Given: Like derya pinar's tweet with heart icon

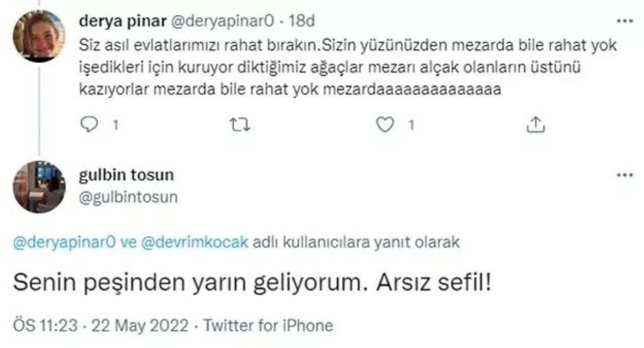Looking at the screenshot, I should pyautogui.click(x=385, y=125).
